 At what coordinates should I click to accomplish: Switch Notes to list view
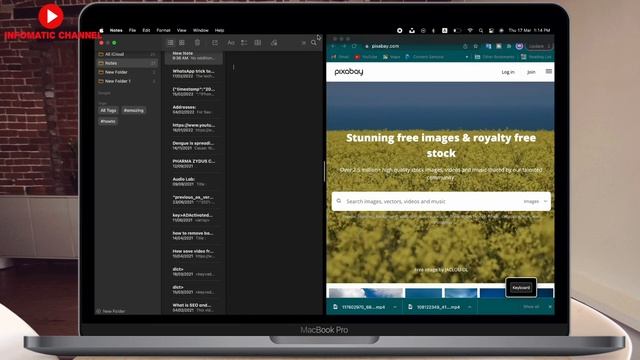coord(171,42)
